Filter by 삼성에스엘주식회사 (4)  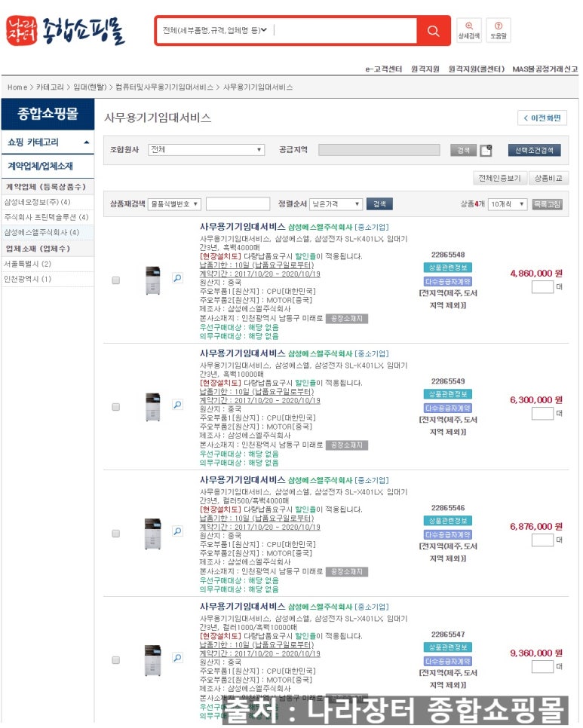[41, 232]
